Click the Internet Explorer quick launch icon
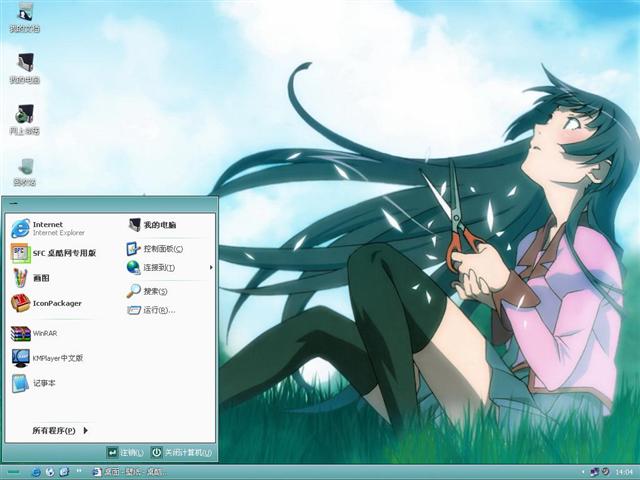The width and height of the screenshot is (640, 480). point(36,471)
